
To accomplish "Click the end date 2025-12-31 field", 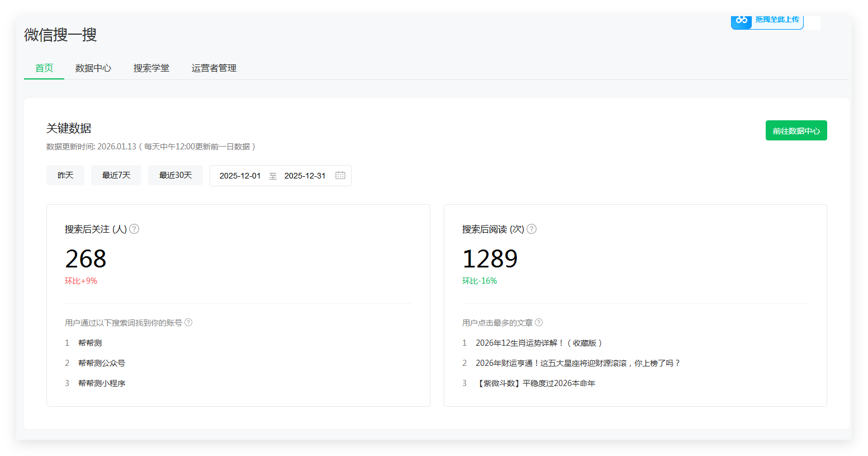I will 305,176.
